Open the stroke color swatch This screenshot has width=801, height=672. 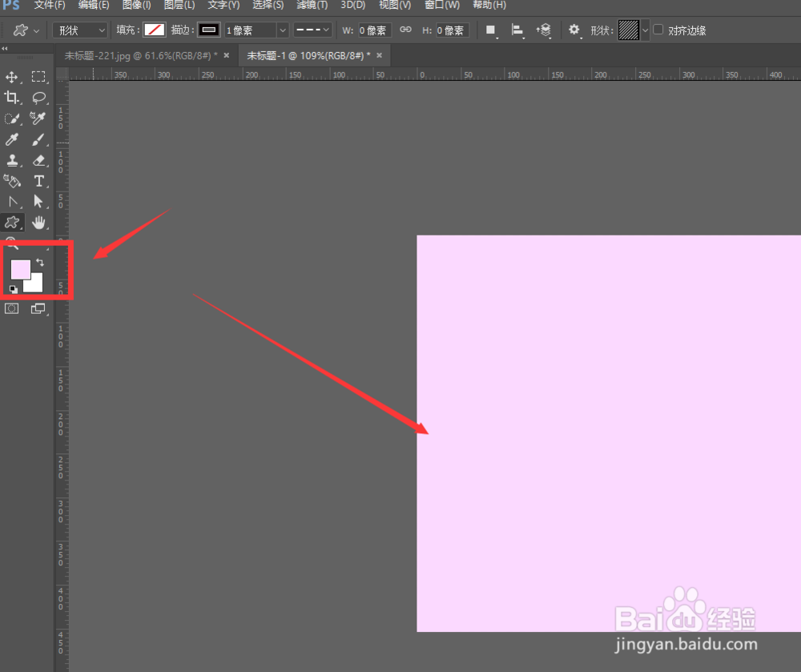tap(209, 30)
